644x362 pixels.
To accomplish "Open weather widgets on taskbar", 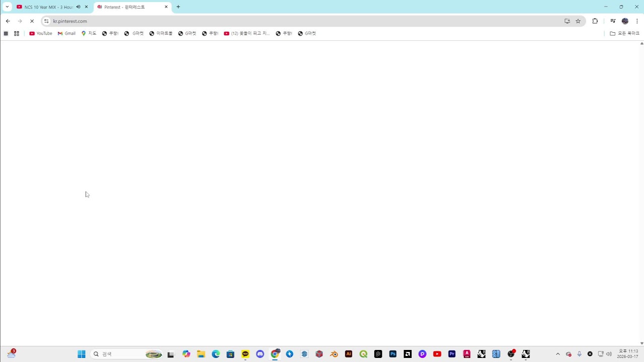I will [11, 354].
